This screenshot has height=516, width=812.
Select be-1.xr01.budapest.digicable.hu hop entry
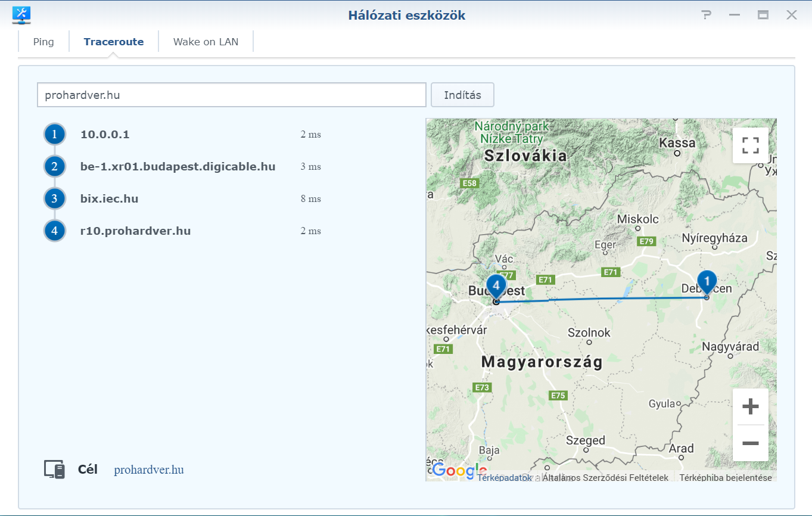178,167
